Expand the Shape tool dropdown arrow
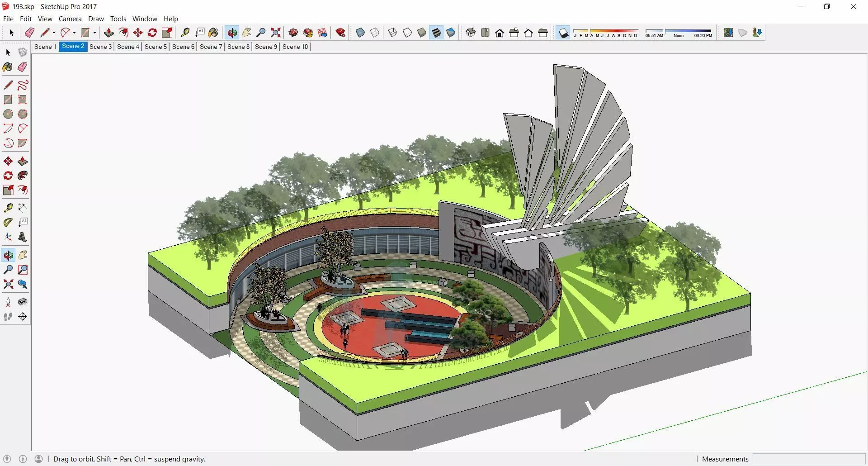Image resolution: width=868 pixels, height=466 pixels. pos(94,33)
